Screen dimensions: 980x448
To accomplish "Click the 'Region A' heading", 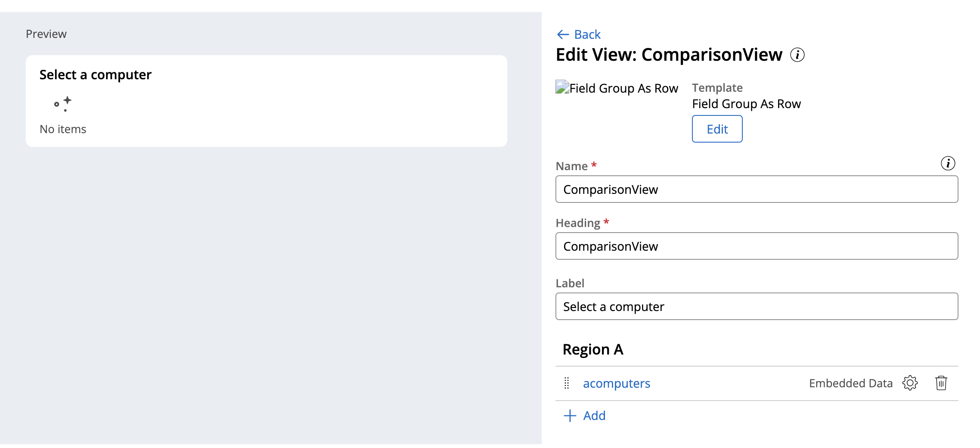I will pyautogui.click(x=592, y=349).
